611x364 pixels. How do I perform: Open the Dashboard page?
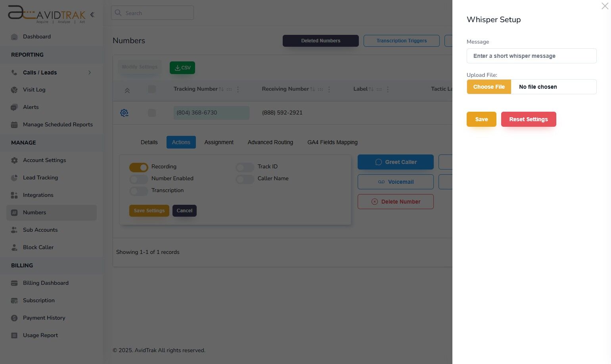pyautogui.click(x=37, y=36)
